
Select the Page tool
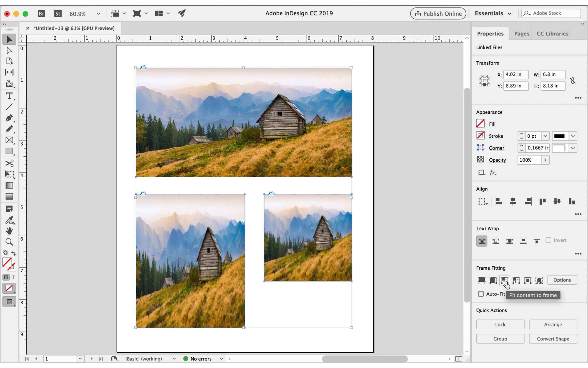pyautogui.click(x=9, y=61)
